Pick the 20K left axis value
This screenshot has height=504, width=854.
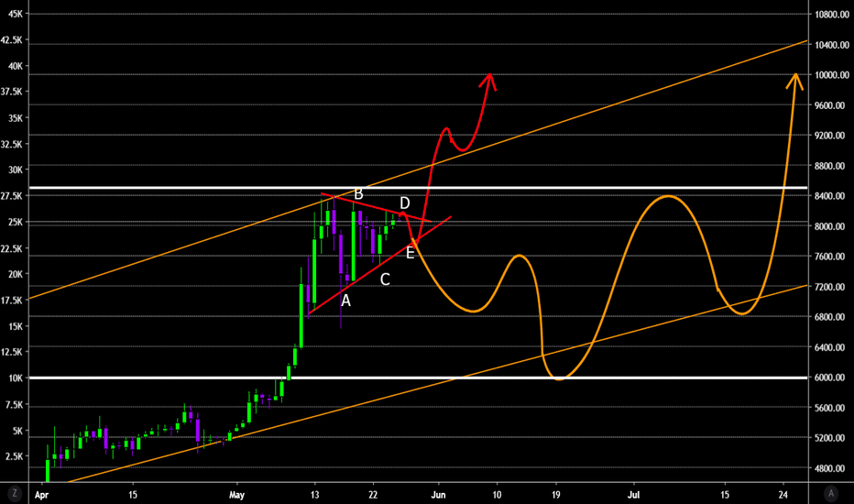[x=16, y=274]
